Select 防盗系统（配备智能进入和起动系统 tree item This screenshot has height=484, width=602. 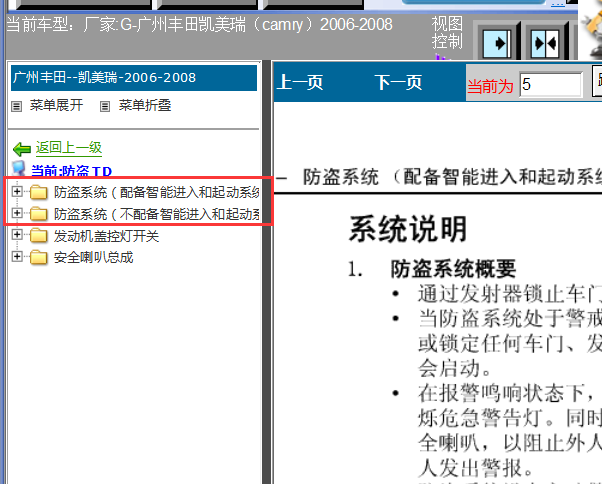[157, 192]
